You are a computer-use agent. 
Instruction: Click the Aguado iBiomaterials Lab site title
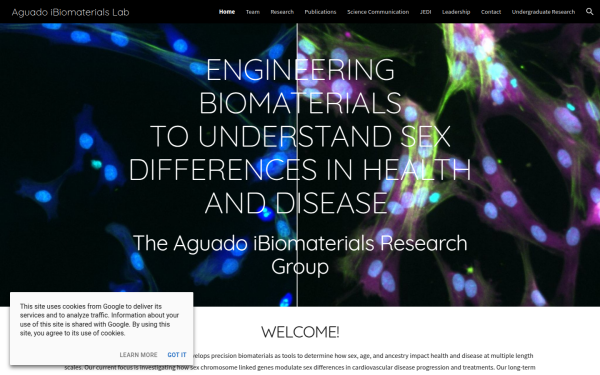[x=70, y=12]
